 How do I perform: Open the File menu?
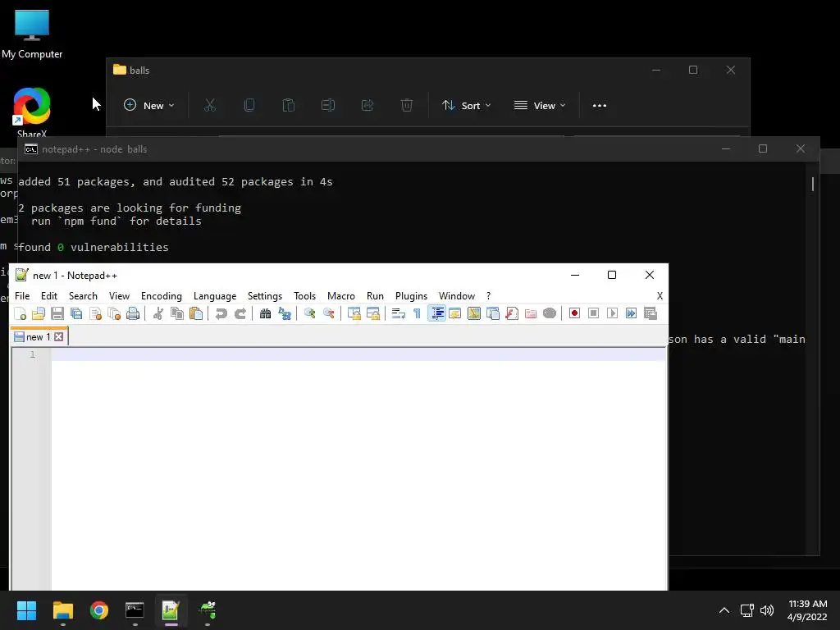click(x=22, y=295)
